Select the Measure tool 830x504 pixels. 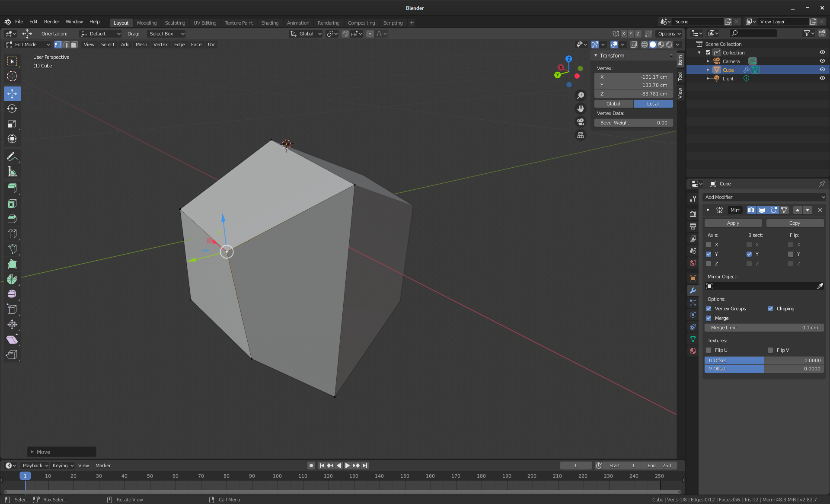point(12,172)
